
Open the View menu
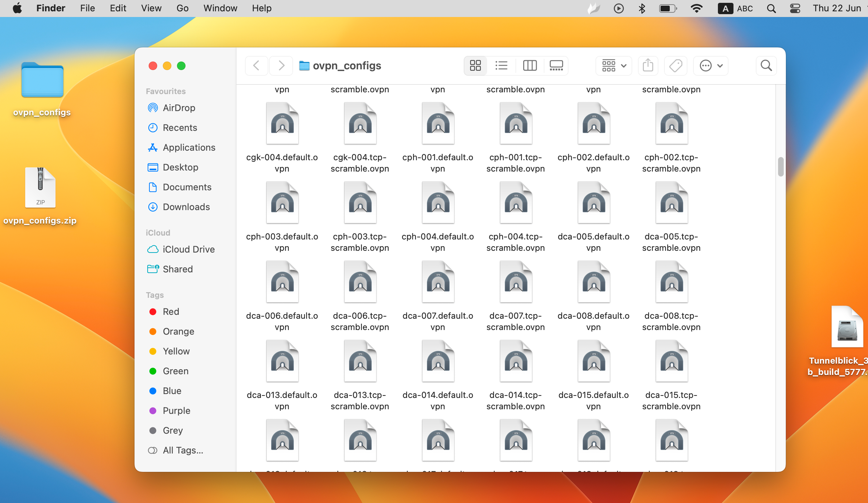[151, 8]
